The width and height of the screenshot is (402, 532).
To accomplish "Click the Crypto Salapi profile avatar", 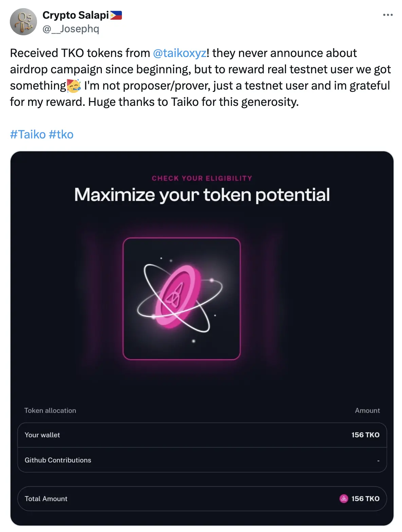I will [23, 22].
